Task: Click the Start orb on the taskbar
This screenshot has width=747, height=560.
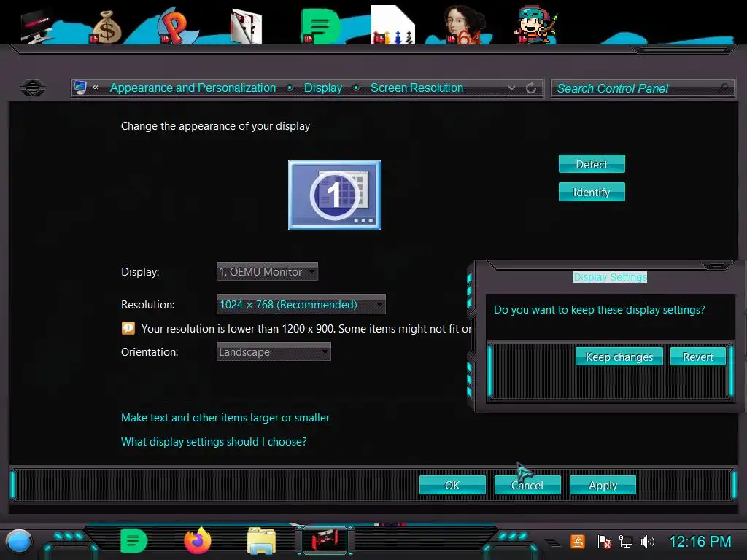Action: click(18, 542)
